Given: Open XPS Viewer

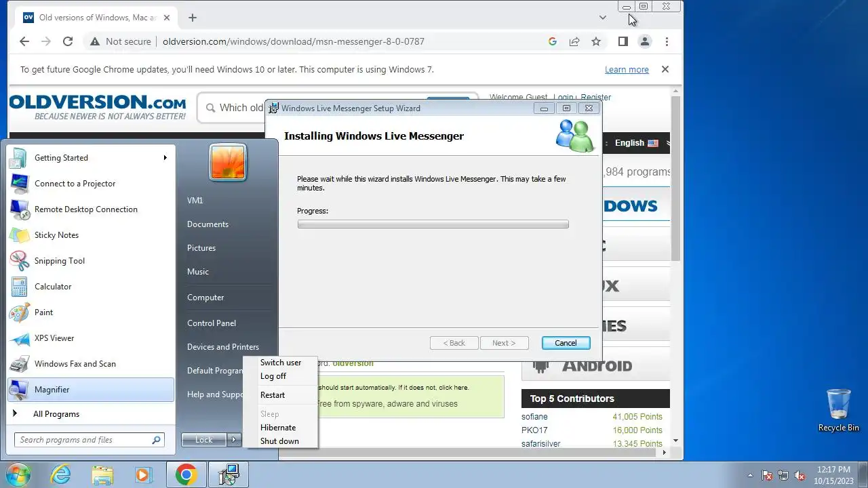Looking at the screenshot, I should click(90, 338).
